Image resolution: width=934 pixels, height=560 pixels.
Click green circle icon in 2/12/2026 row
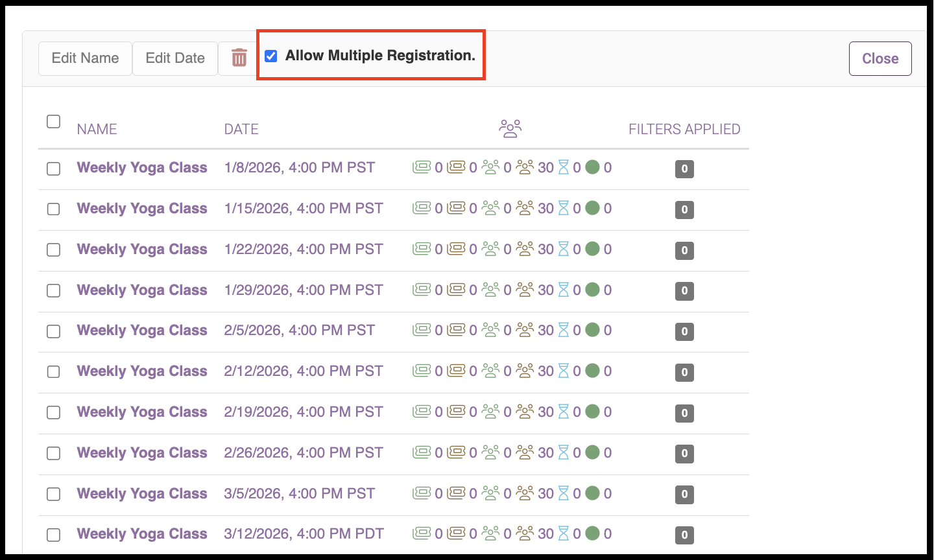592,371
